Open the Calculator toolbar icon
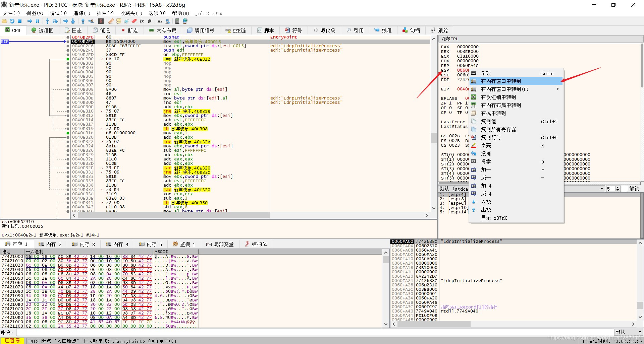The height and width of the screenshot is (344, 644). pyautogui.click(x=177, y=21)
